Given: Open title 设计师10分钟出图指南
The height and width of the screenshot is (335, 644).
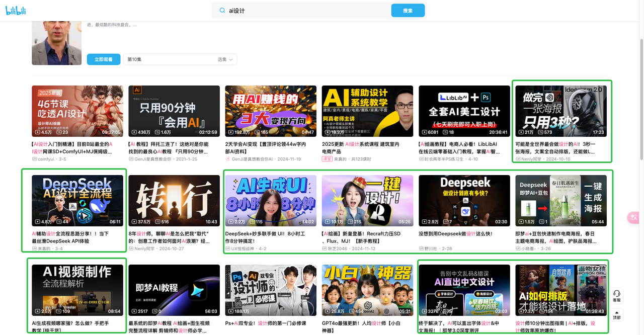Looking at the screenshot, I should click(x=556, y=326).
